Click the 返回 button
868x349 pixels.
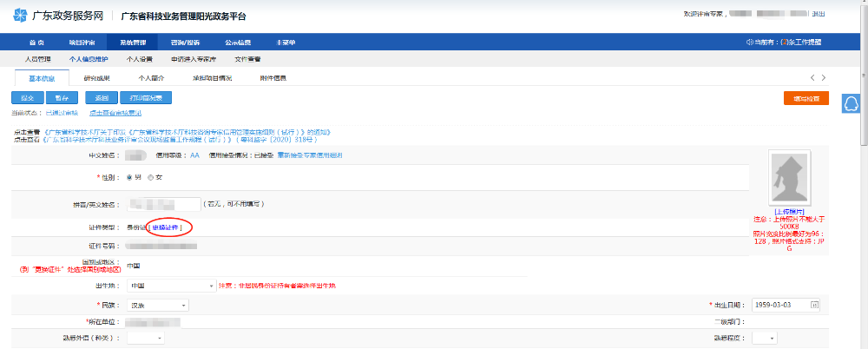102,98
